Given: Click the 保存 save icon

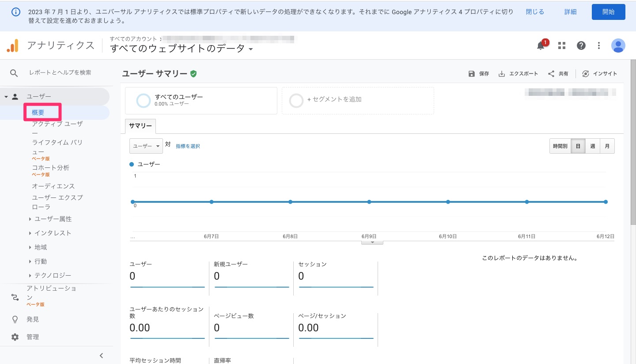Looking at the screenshot, I should click(x=472, y=74).
